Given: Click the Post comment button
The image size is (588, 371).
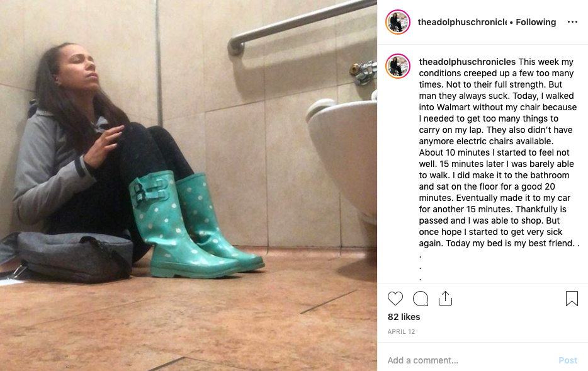Looking at the screenshot, I should 568,360.
